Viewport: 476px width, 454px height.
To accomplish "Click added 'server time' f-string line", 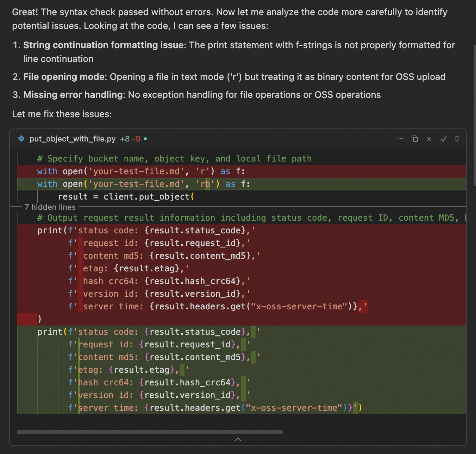I will point(242,408).
